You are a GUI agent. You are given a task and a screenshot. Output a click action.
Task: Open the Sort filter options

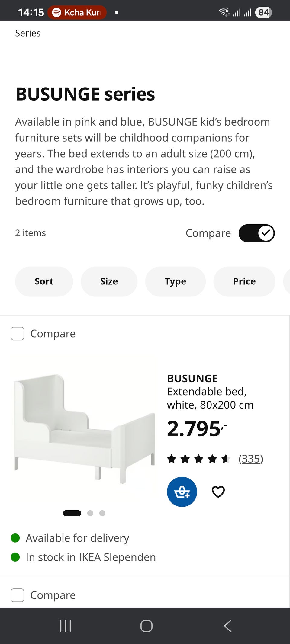coord(44,281)
